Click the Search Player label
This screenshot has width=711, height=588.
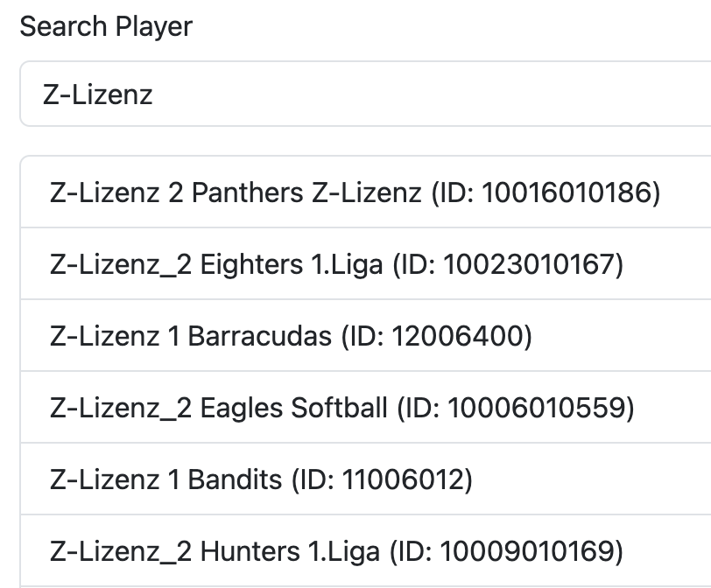[107, 26]
